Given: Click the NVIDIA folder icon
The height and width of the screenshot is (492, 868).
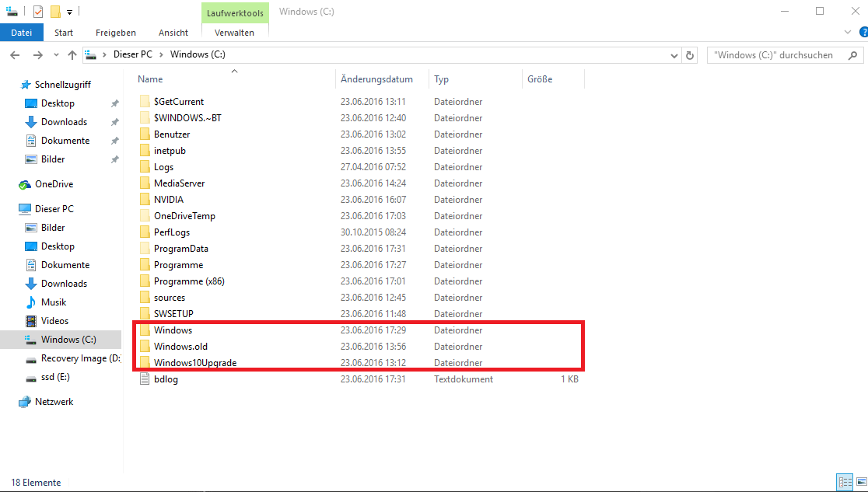Looking at the screenshot, I should click(x=145, y=199).
